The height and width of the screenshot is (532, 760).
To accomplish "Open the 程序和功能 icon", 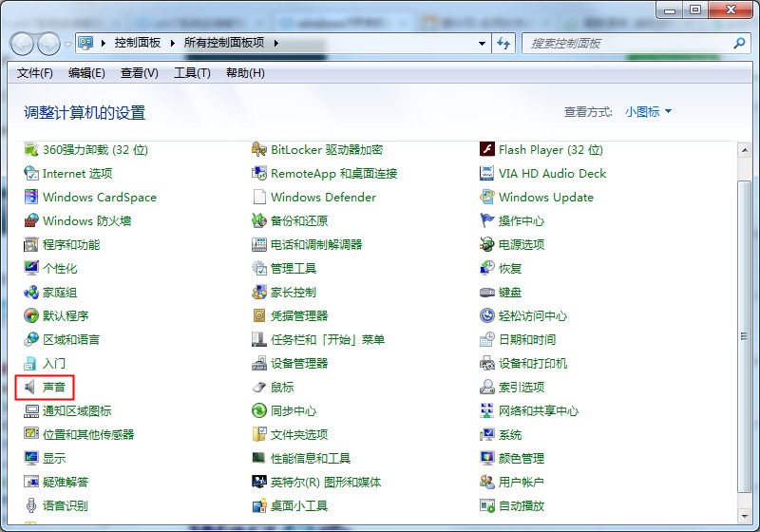I will tap(31, 244).
